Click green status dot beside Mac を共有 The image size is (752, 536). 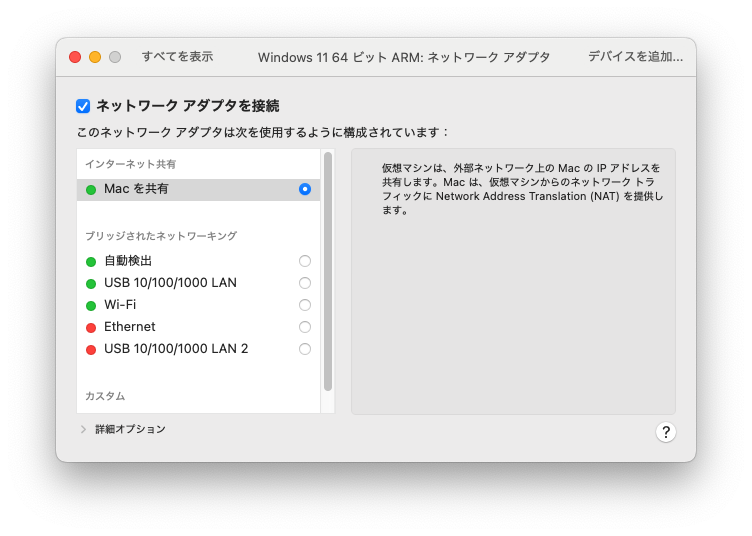click(91, 189)
